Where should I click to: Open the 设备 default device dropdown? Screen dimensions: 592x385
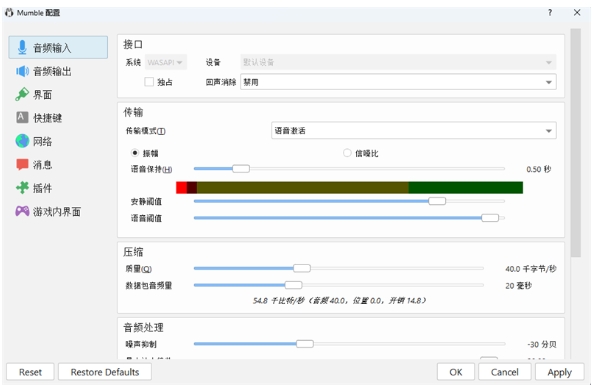pyautogui.click(x=398, y=62)
